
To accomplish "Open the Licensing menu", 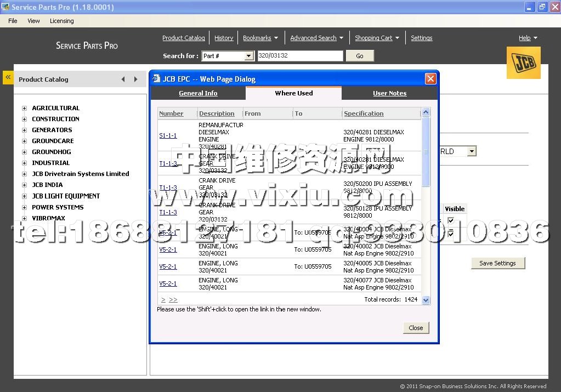I will 61,21.
